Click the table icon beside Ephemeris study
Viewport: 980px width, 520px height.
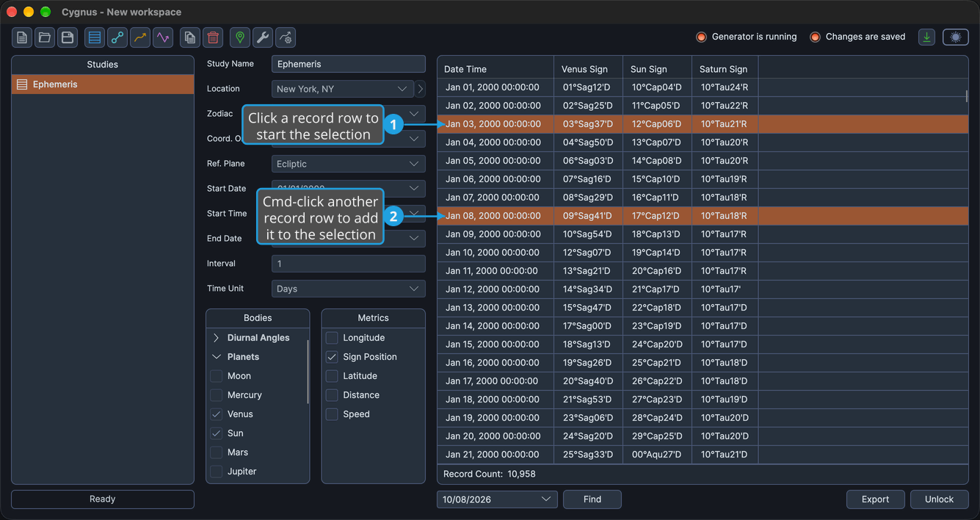[x=22, y=84]
